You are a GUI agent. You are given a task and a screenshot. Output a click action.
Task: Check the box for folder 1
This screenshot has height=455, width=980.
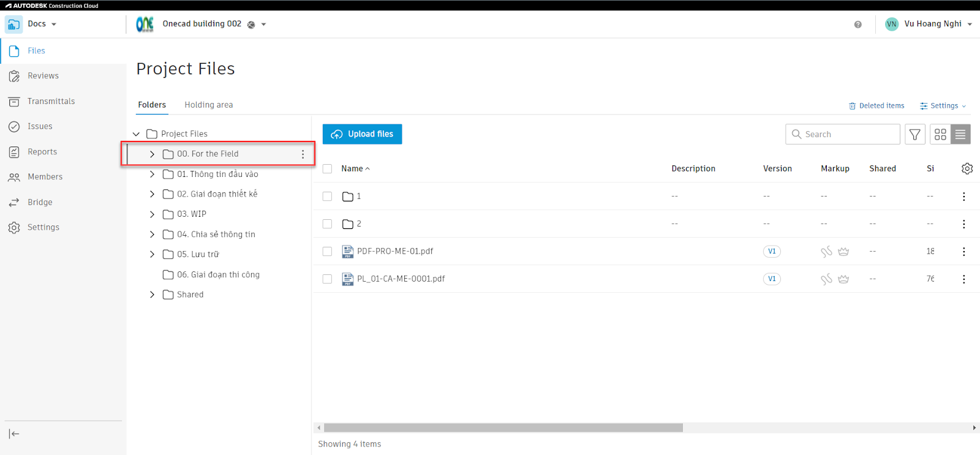[327, 197]
